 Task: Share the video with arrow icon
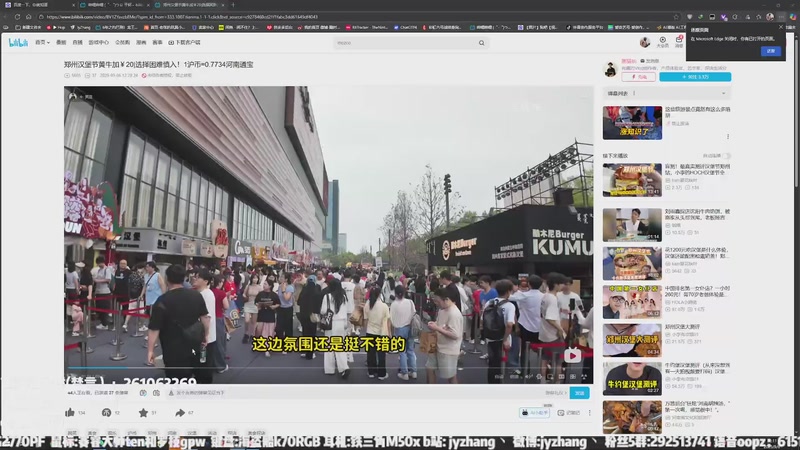point(180,412)
